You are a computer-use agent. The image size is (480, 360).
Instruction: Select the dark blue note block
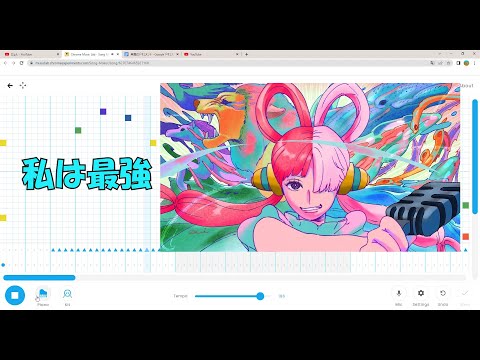(x=128, y=118)
